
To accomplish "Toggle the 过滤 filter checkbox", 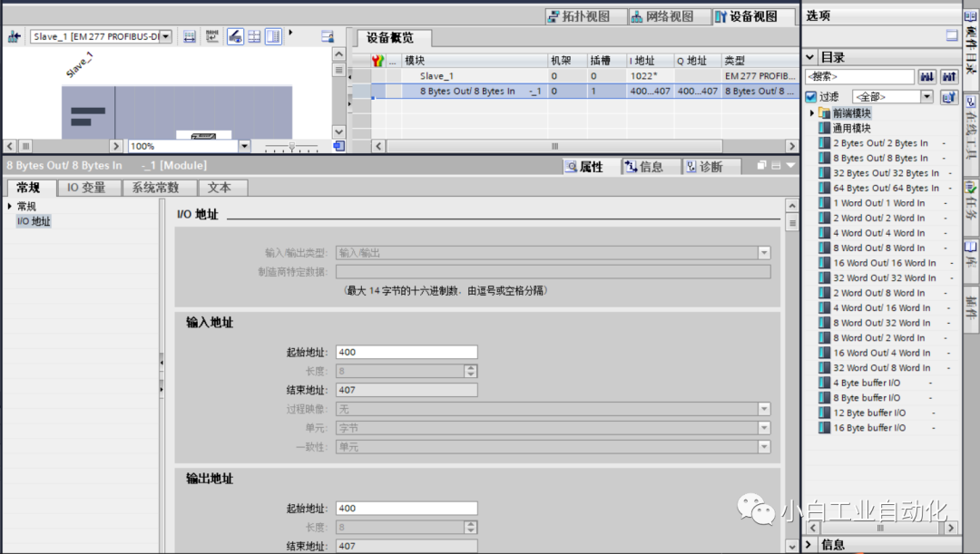I will (811, 97).
